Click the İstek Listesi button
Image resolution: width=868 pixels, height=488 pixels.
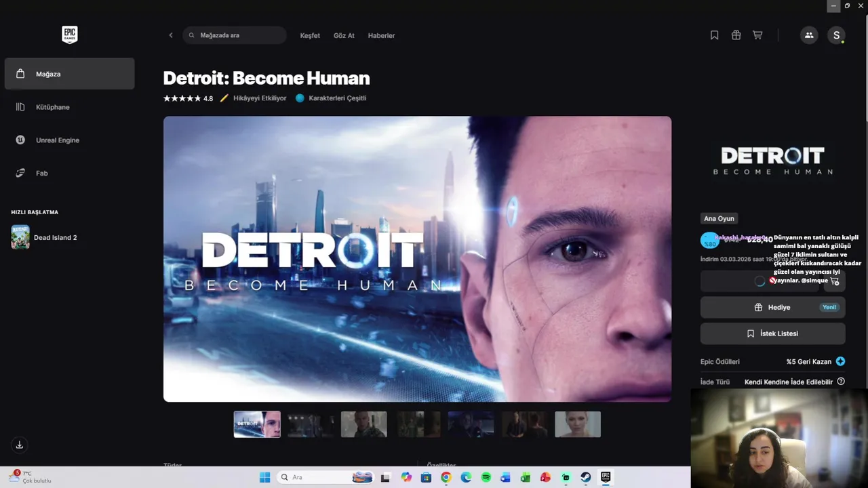pos(772,333)
